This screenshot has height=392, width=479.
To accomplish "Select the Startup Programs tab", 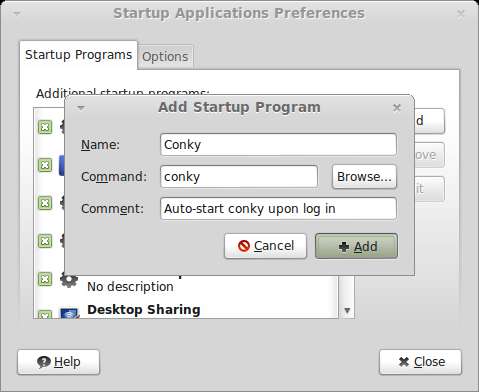I will click(78, 55).
